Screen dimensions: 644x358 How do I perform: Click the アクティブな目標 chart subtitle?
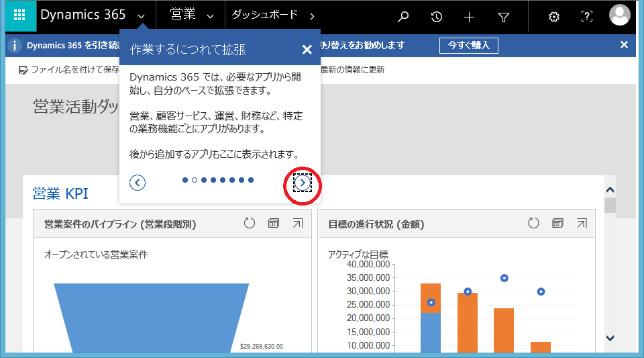(358, 255)
